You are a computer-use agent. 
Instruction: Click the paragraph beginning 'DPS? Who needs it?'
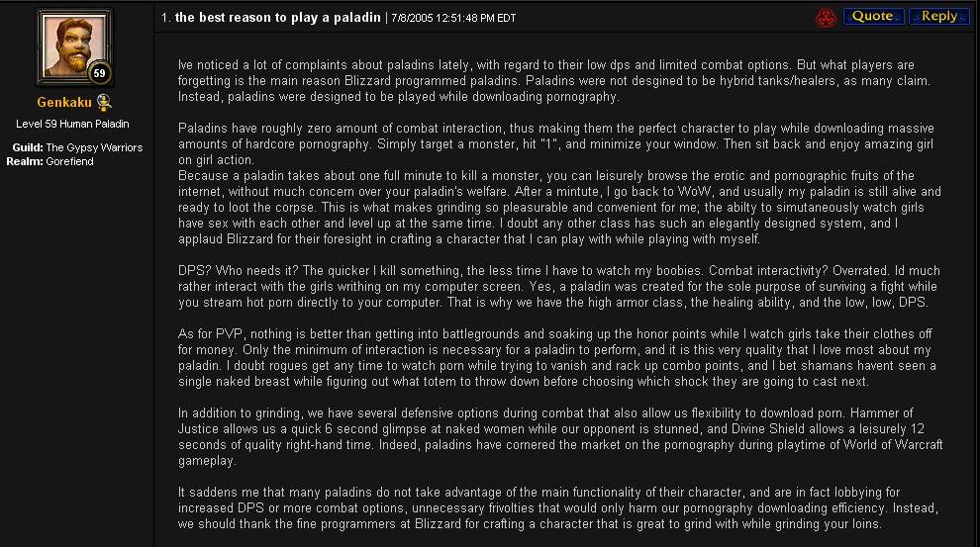(x=558, y=287)
